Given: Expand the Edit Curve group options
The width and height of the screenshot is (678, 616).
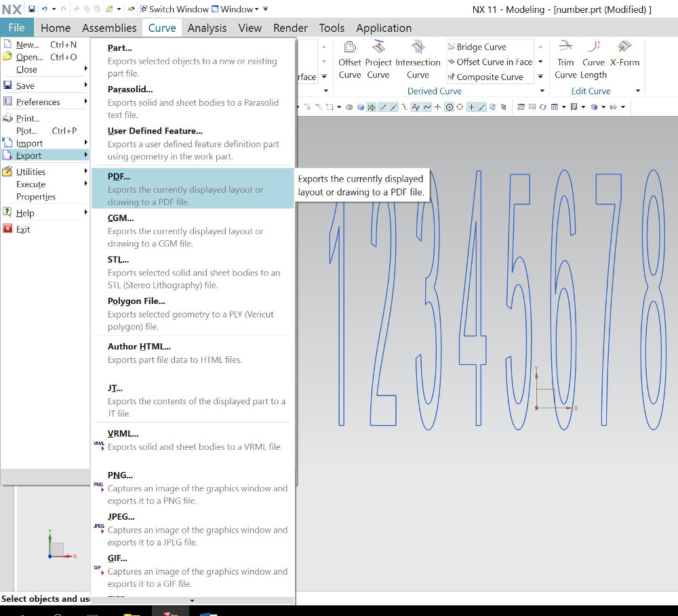Looking at the screenshot, I should [638, 91].
